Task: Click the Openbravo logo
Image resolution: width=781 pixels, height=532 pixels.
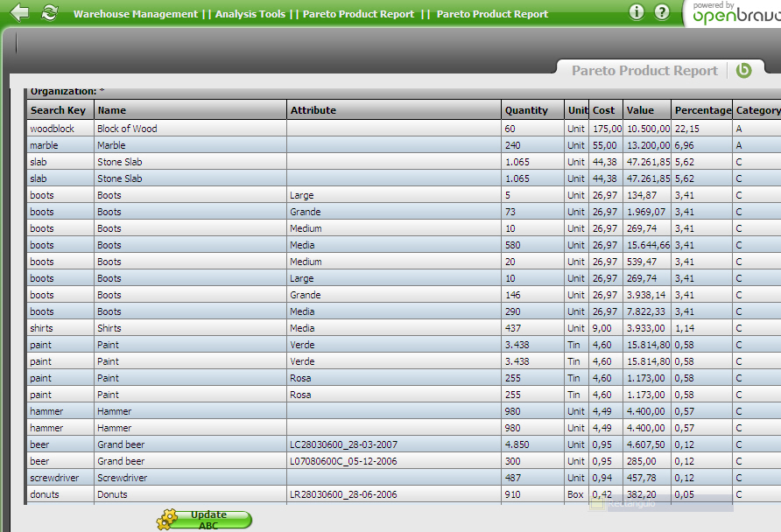Action: pyautogui.click(x=733, y=14)
